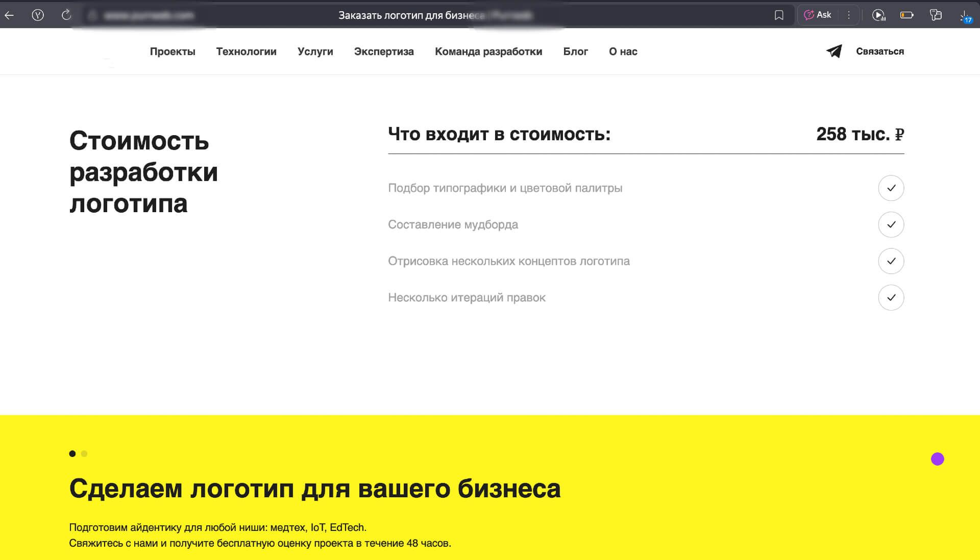This screenshot has width=980, height=560.
Task: Open the tab collections icon in toolbar
Action: click(936, 15)
